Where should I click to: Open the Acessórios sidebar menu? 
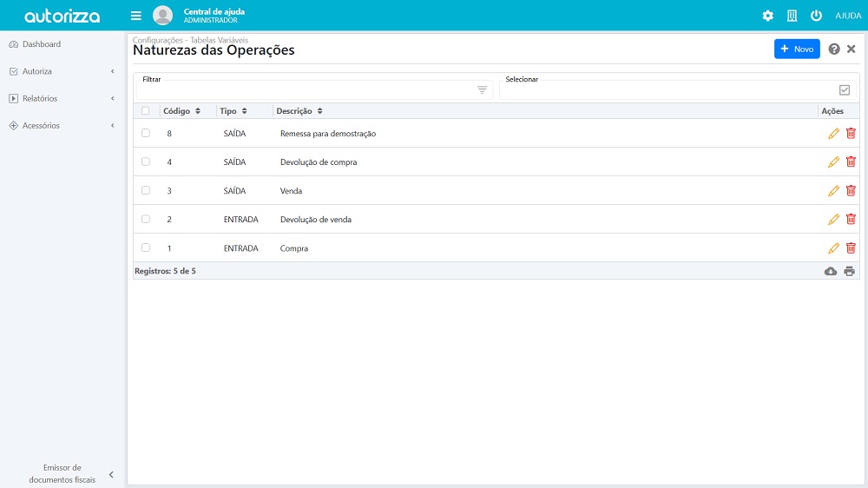coord(61,126)
